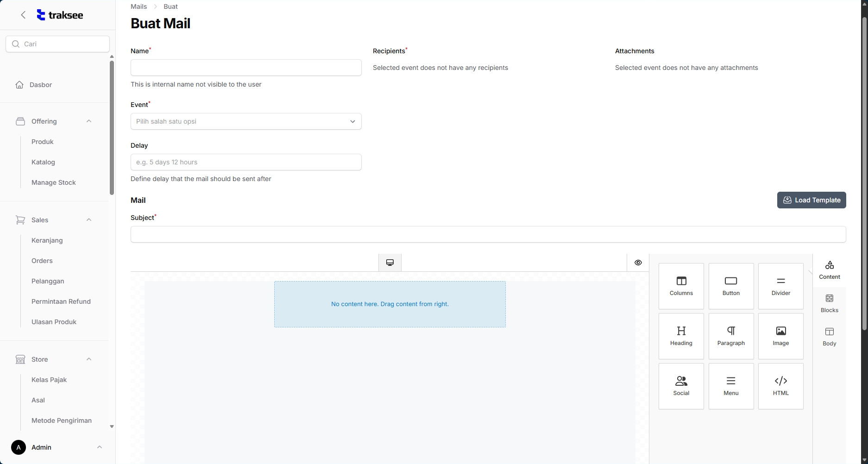Open the Event dropdown
868x464 pixels.
(x=246, y=121)
